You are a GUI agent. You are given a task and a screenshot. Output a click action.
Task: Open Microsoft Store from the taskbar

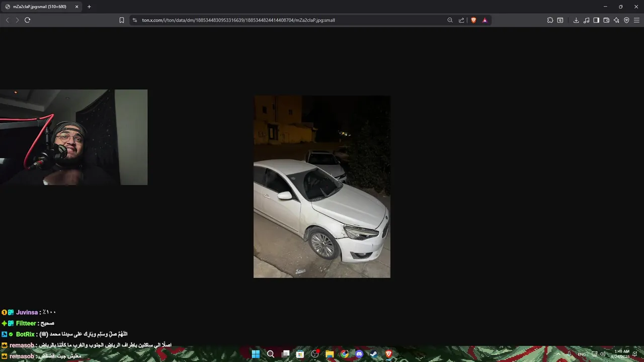[x=300, y=354]
